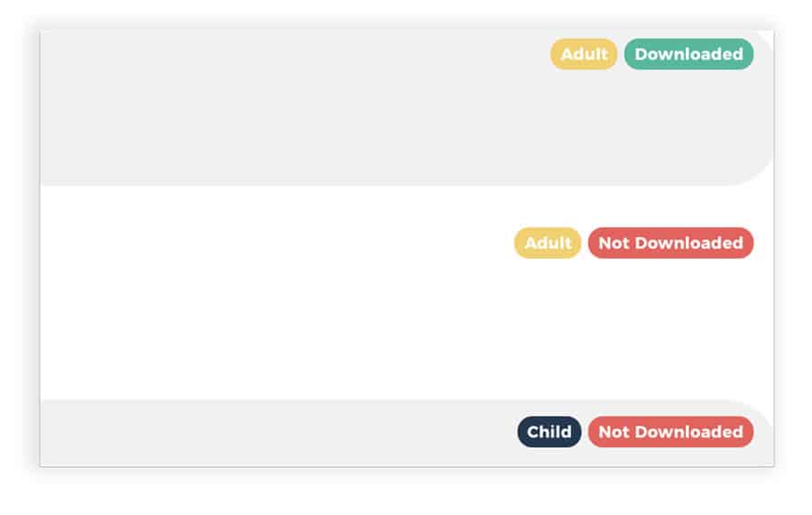
Task: Click the Not Downloaded badge beside Child
Action: pyautogui.click(x=670, y=432)
